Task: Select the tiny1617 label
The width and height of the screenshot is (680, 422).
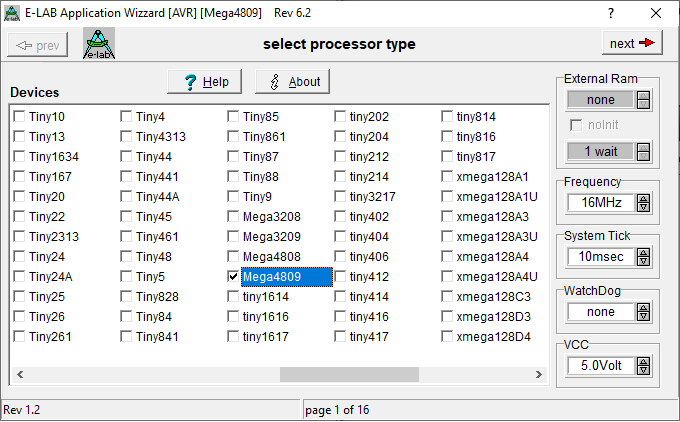Action: [265, 337]
